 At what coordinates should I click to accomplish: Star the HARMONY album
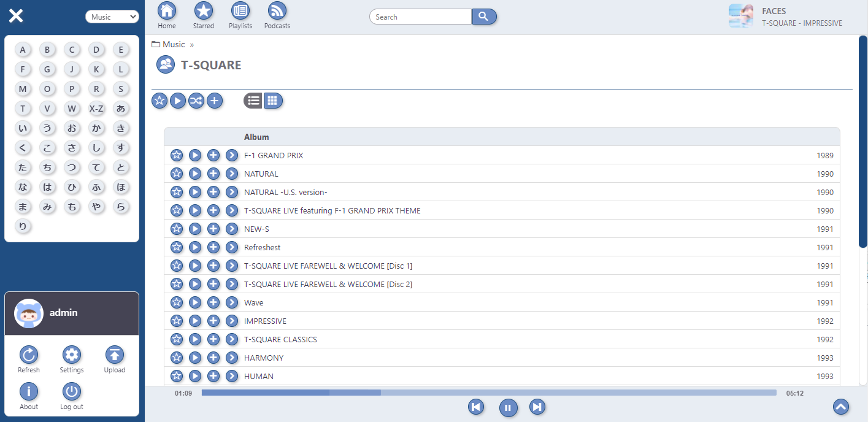click(177, 358)
